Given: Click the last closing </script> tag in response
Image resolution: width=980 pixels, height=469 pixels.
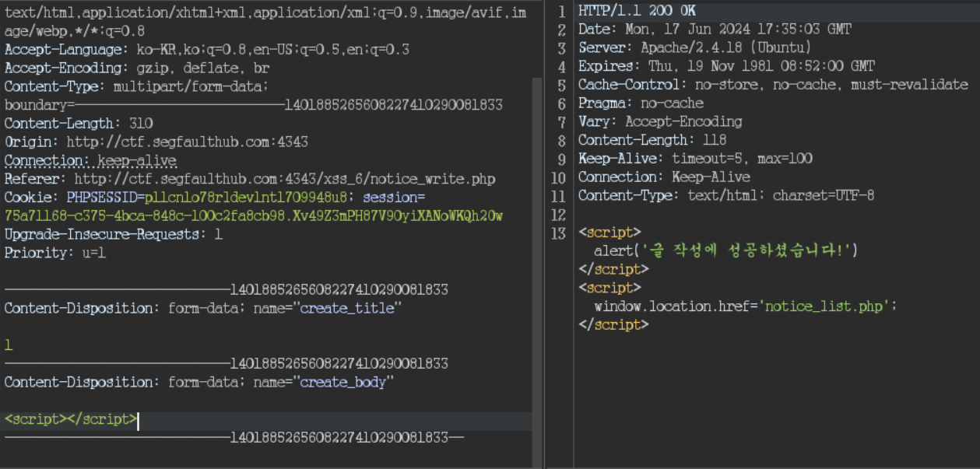Looking at the screenshot, I should (613, 325).
